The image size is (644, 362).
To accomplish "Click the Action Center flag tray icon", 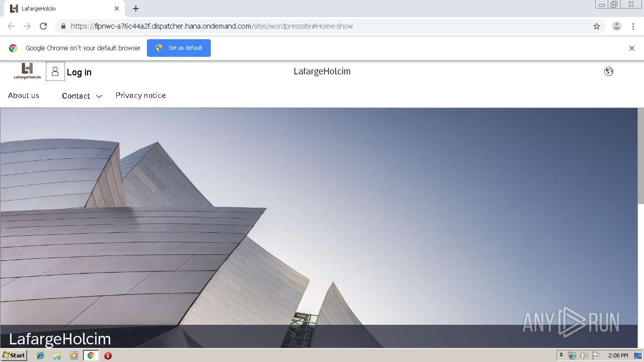I will (596, 355).
